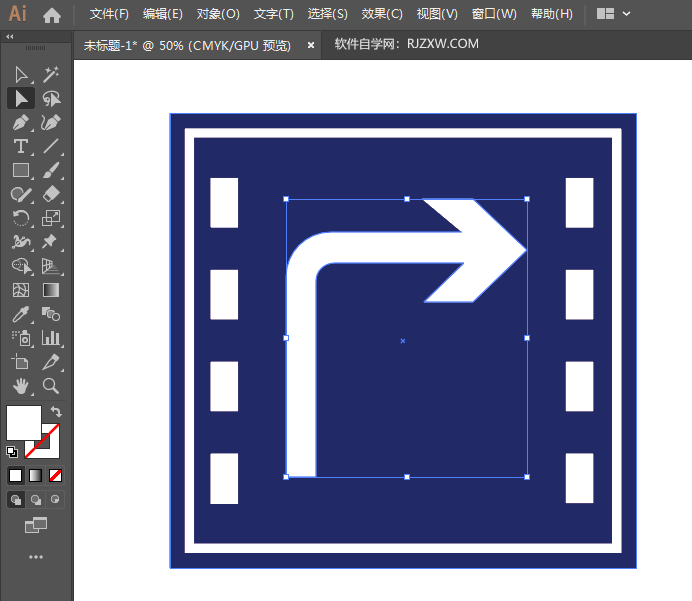Click the Stroke box with red slash
Image resolution: width=692 pixels, height=601 pixels.
[x=52, y=450]
